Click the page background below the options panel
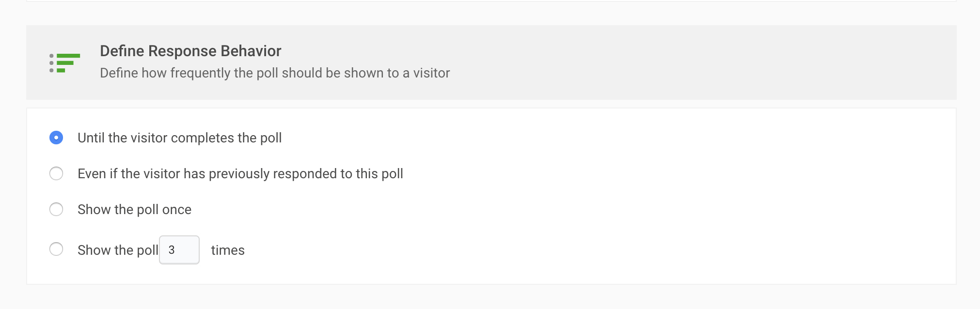 tap(490, 297)
